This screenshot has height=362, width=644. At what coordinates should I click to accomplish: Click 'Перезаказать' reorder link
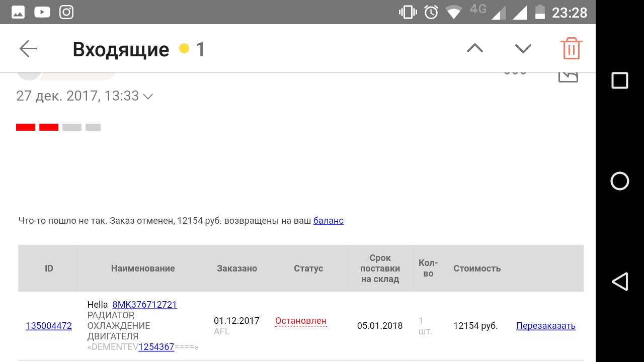(546, 326)
